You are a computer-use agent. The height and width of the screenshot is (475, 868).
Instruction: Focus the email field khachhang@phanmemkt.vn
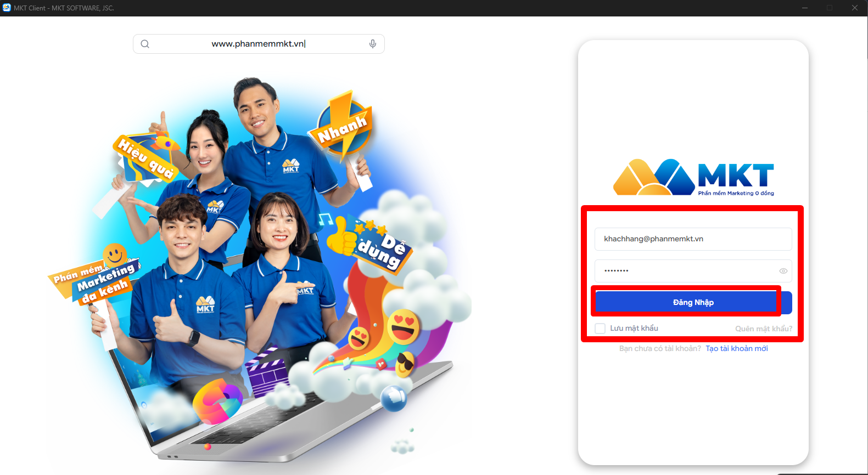693,239
